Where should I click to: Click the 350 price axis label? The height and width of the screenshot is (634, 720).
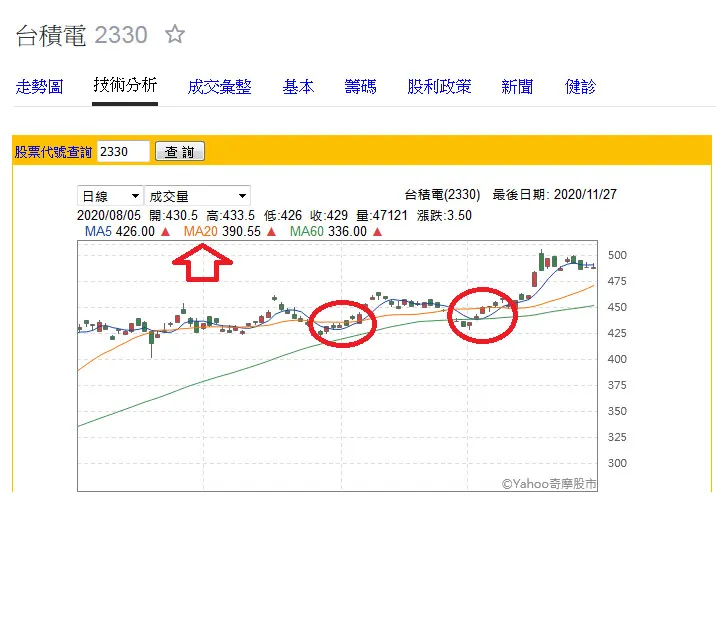click(617, 411)
